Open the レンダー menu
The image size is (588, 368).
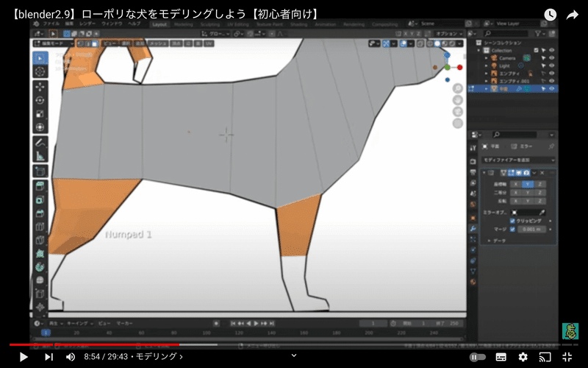pos(87,24)
